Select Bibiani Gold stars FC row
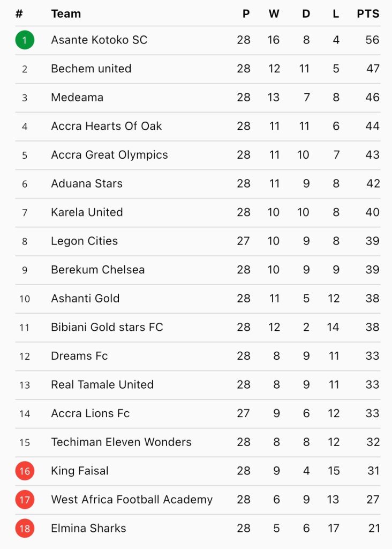Image resolution: width=392 pixels, height=549 pixels. (198, 327)
